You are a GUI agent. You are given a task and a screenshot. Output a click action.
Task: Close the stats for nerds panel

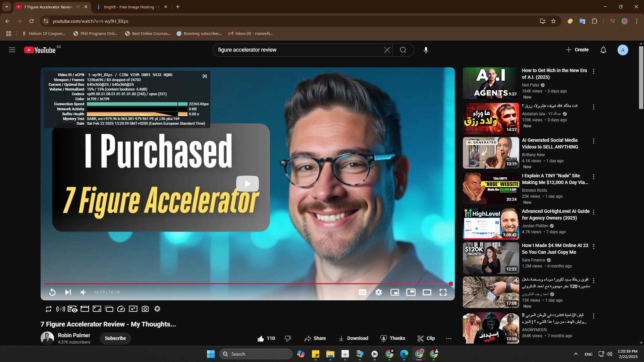coord(205,76)
